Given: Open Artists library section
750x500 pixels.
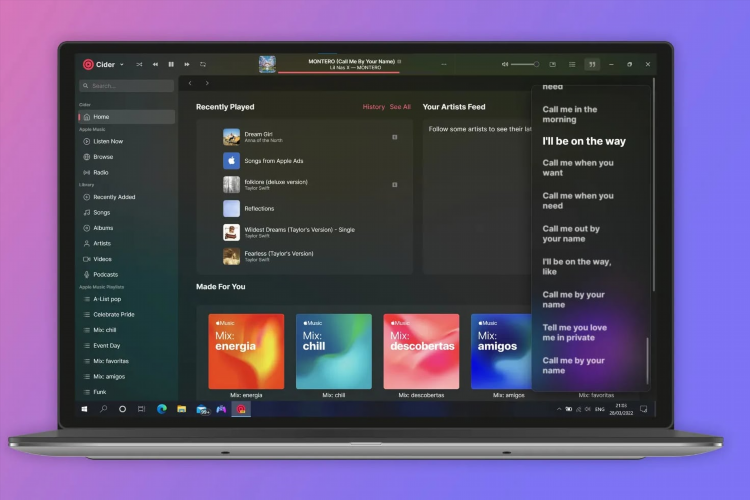Looking at the screenshot, I should (126, 244).
